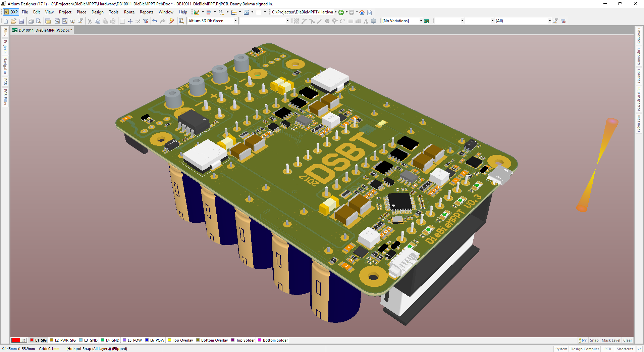This screenshot has width=644, height=352.
Task: Click the System panel button
Action: coord(561,349)
